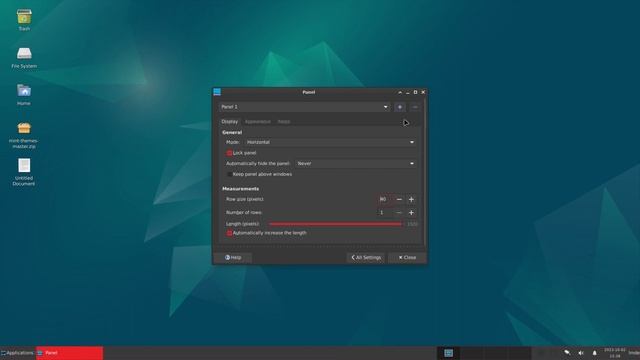
Task: Click the Close button in dialog
Action: tap(407, 258)
